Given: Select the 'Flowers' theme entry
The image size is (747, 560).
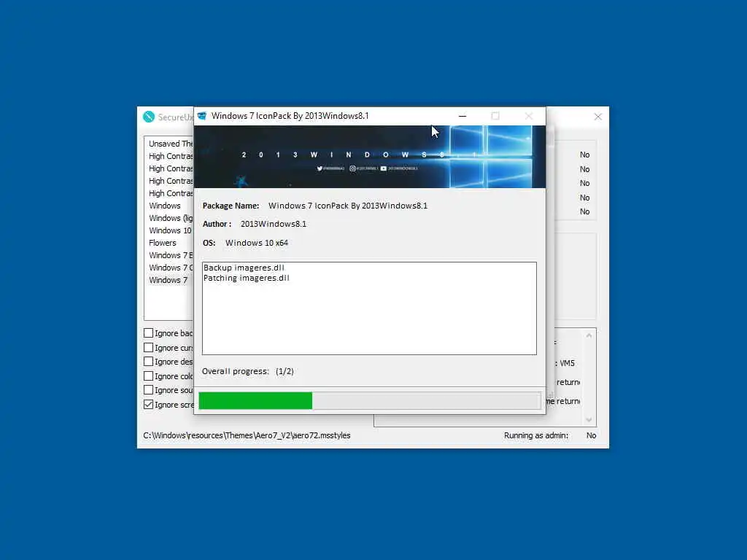Looking at the screenshot, I should point(163,243).
